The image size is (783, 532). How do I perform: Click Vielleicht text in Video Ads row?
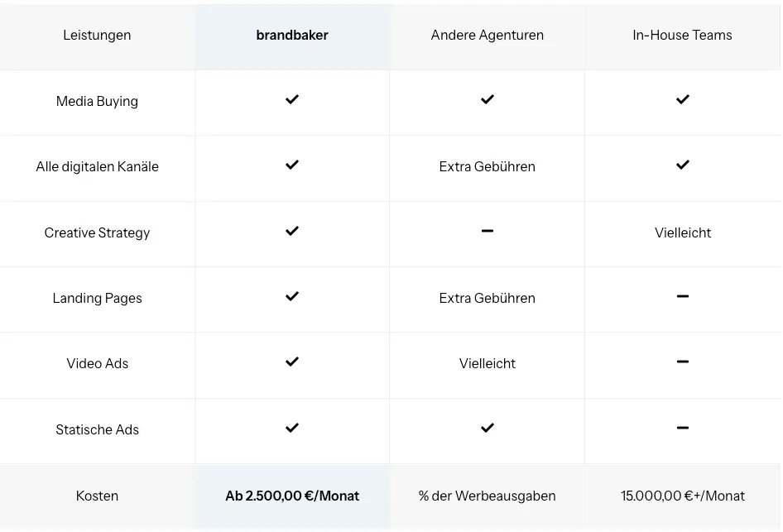(488, 363)
